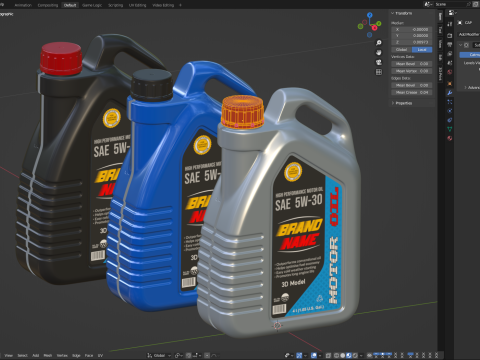Click the Median Z value field
The width and height of the screenshot is (480, 360).
(412, 42)
